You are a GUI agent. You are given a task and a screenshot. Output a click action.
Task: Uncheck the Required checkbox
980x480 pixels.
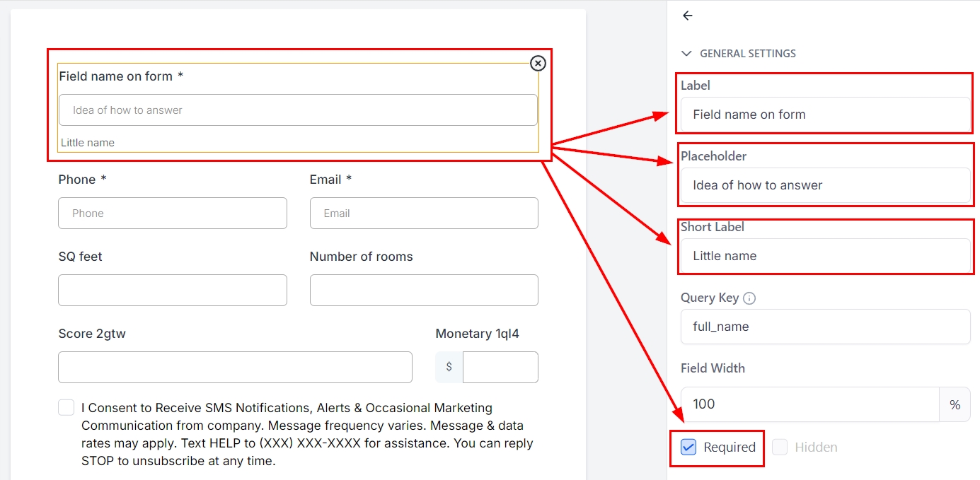688,447
